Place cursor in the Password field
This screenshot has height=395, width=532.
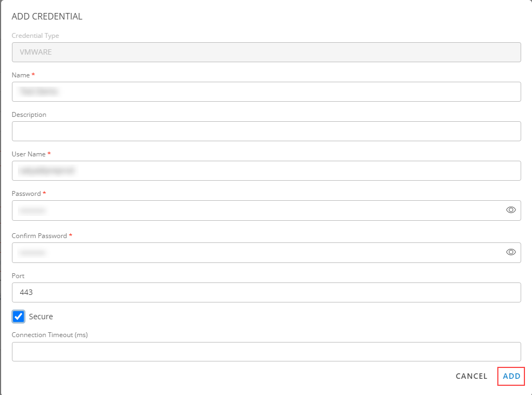(x=255, y=210)
